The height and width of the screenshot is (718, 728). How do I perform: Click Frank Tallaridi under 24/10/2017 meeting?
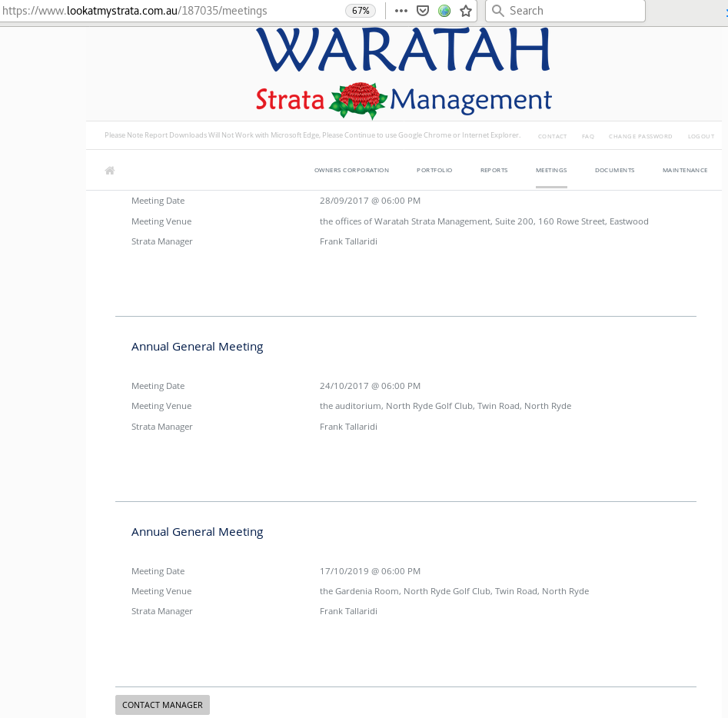[x=348, y=427]
